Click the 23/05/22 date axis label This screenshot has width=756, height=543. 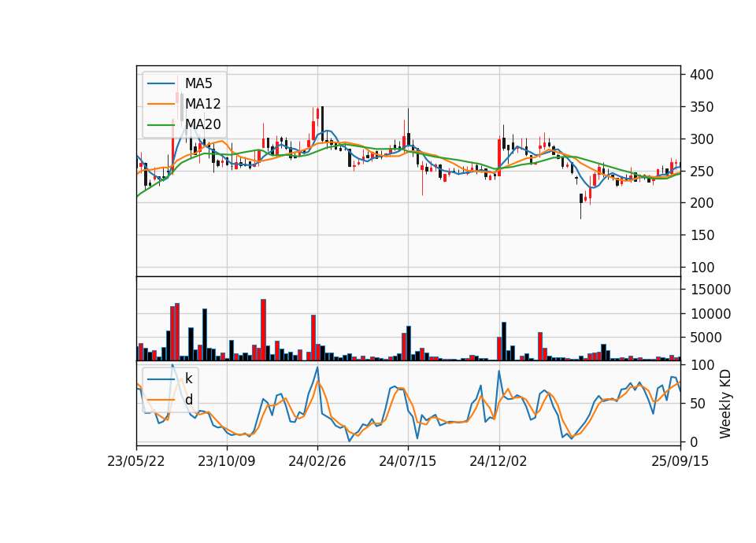pyautogui.click(x=136, y=461)
